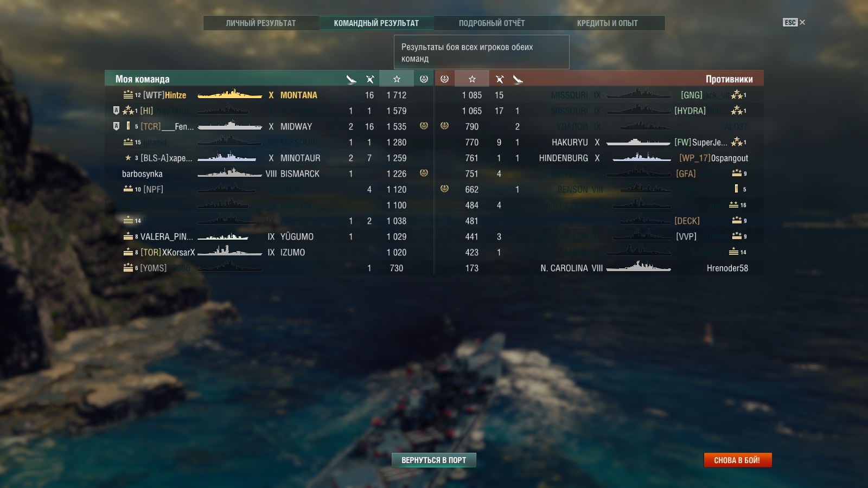Select the Командный результат tab
Image resolution: width=868 pixels, height=488 pixels.
tap(376, 23)
